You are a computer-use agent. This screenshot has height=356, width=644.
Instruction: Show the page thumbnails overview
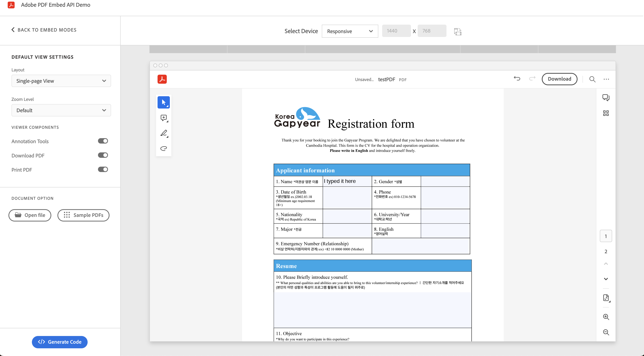tap(606, 113)
